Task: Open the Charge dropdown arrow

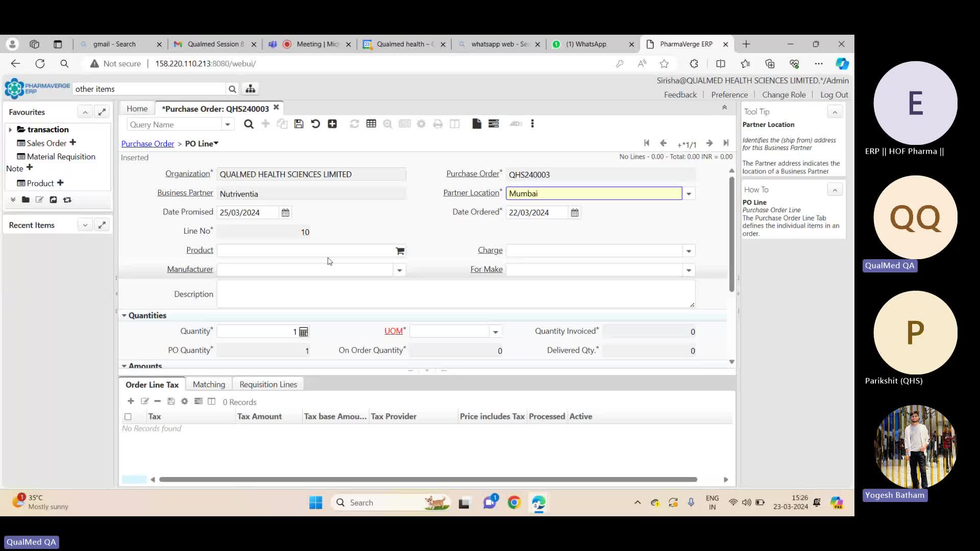Action: point(689,251)
